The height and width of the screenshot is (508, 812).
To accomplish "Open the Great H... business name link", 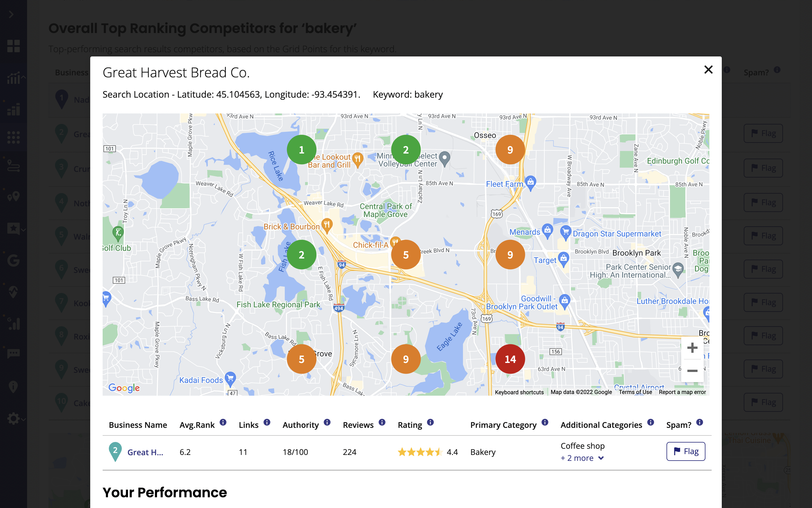I will pyautogui.click(x=145, y=452).
